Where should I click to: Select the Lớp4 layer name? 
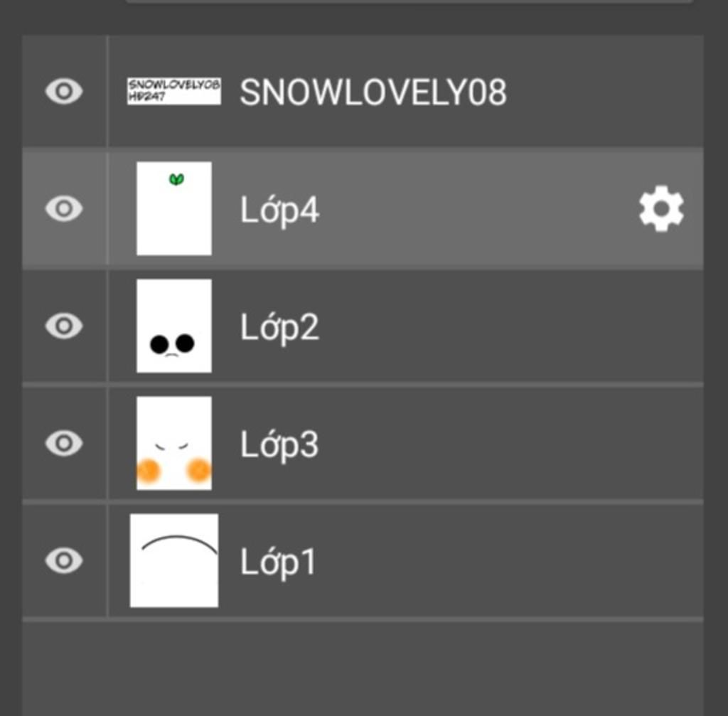point(279,210)
